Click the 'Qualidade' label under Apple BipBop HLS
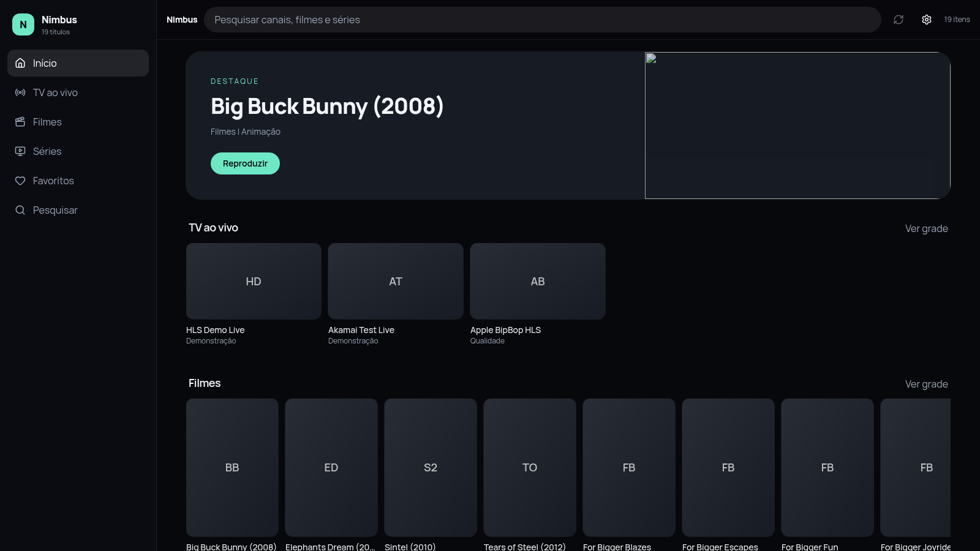Viewport: 980px width, 551px height. (x=488, y=341)
